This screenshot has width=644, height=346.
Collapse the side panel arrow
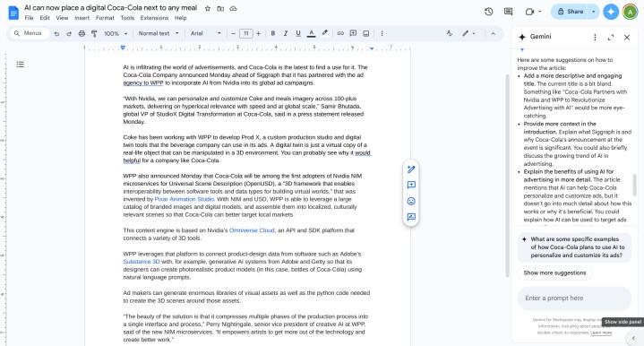point(633,338)
